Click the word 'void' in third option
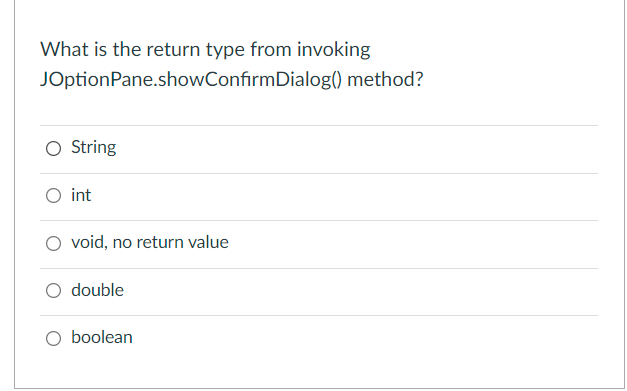Image resolution: width=627 pixels, height=391 pixels. pos(88,242)
